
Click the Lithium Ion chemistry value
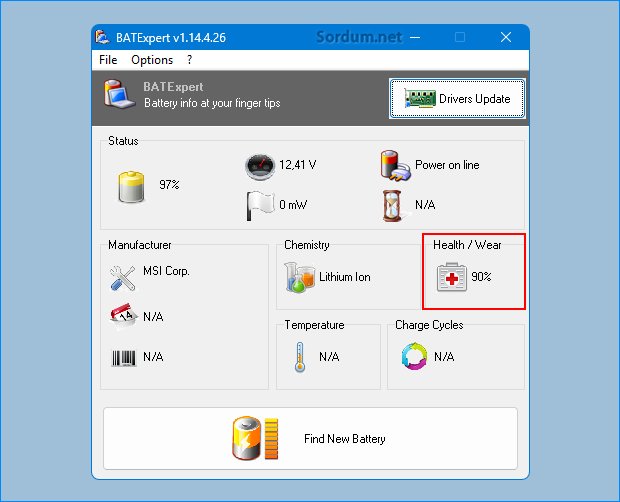345,277
